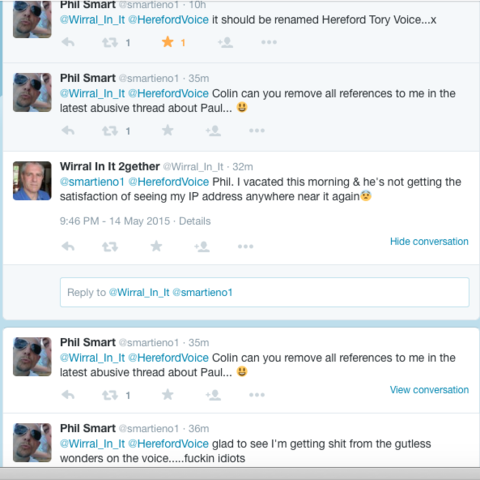Favorite star on Colin tweet with View conversation
This screenshot has width=480, height=480.
pos(168,395)
